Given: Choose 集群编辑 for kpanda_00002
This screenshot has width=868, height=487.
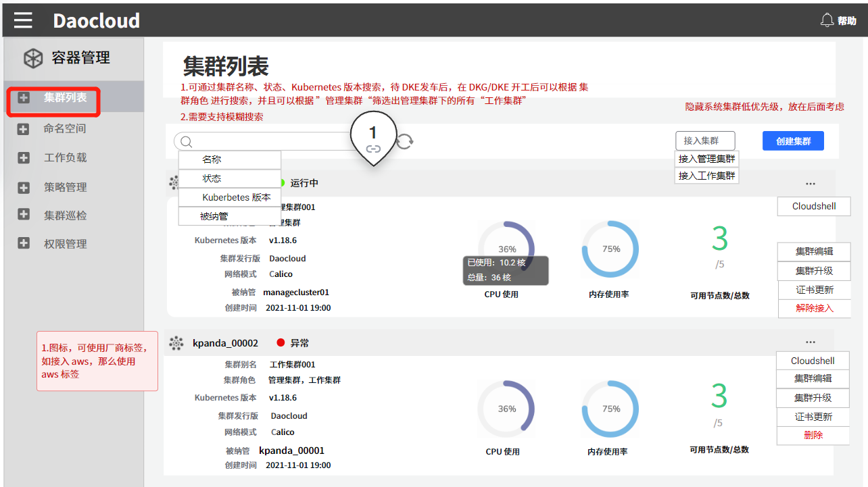Looking at the screenshot, I should [813, 378].
